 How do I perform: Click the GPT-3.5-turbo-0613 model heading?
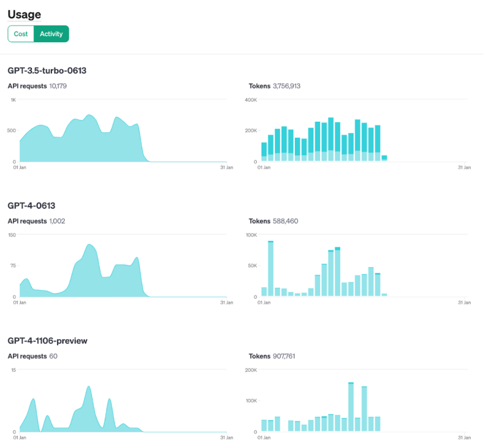47,71
